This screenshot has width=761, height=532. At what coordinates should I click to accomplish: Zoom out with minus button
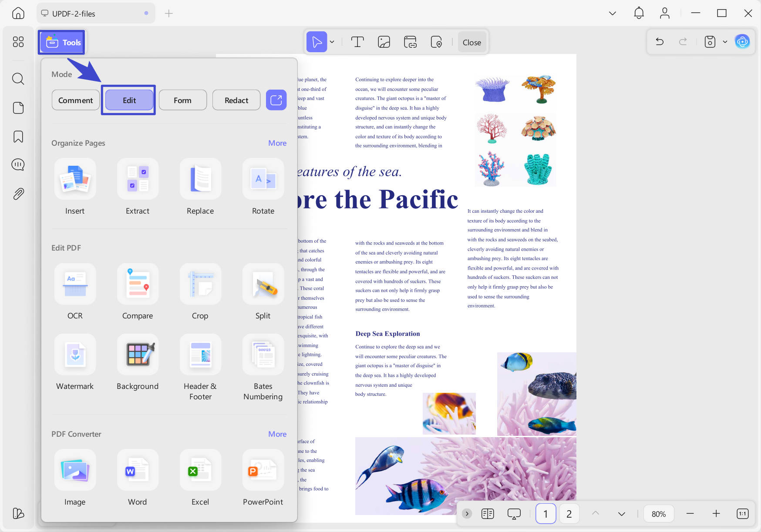click(690, 514)
